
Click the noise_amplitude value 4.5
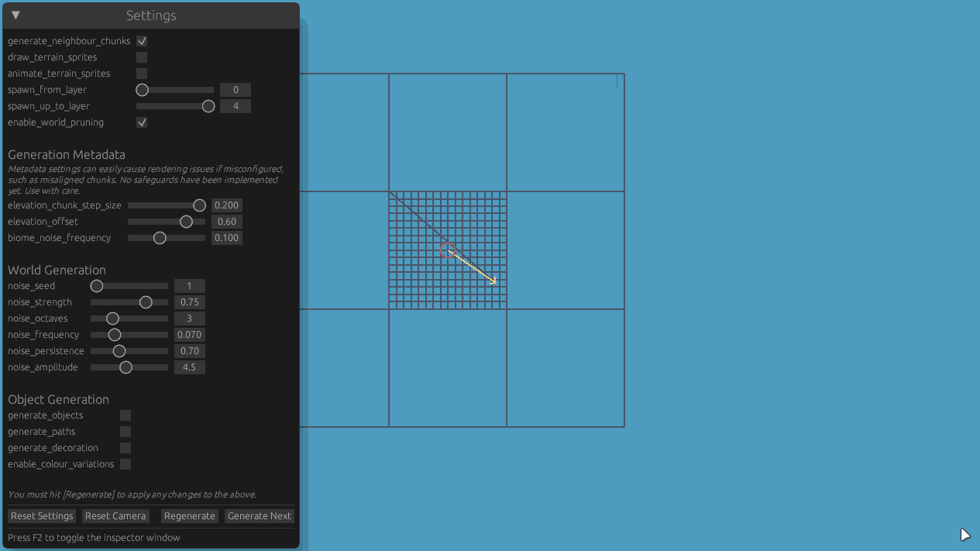(190, 367)
